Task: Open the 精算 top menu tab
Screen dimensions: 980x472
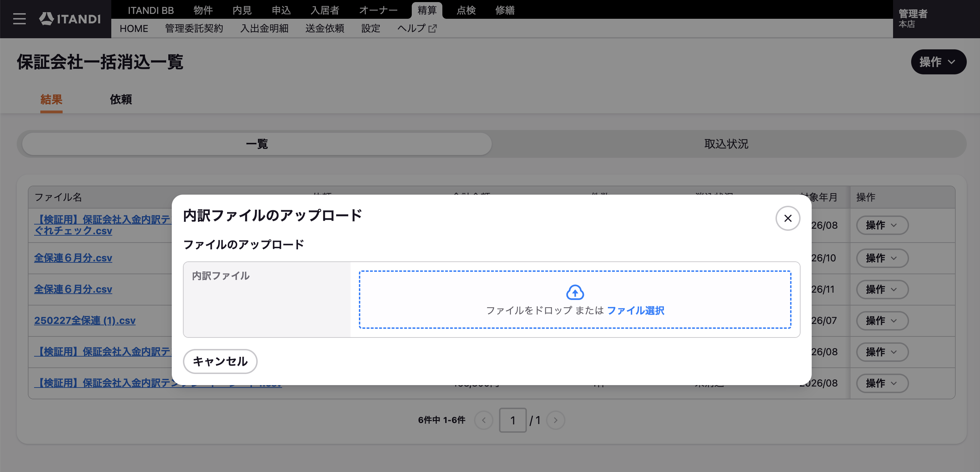Action: click(x=426, y=10)
